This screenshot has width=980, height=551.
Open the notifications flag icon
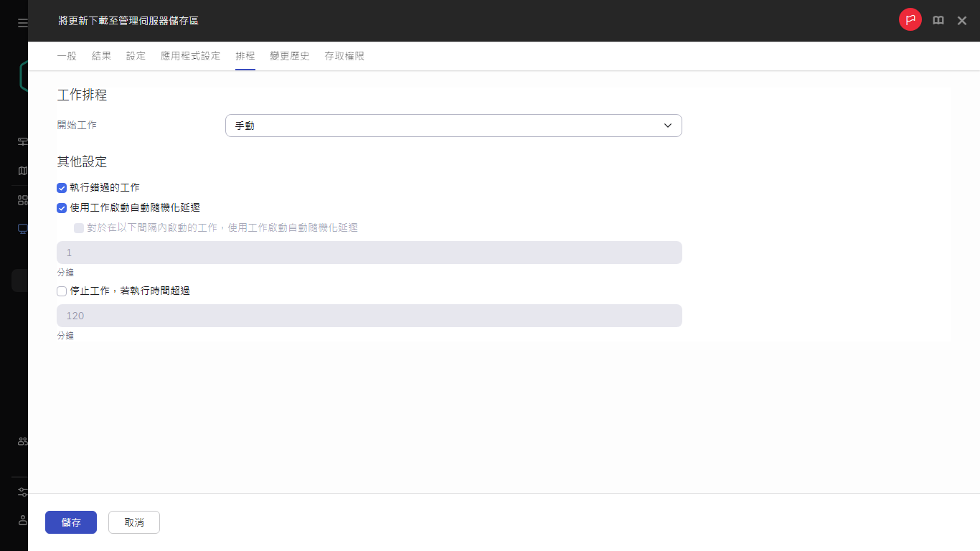coord(910,20)
